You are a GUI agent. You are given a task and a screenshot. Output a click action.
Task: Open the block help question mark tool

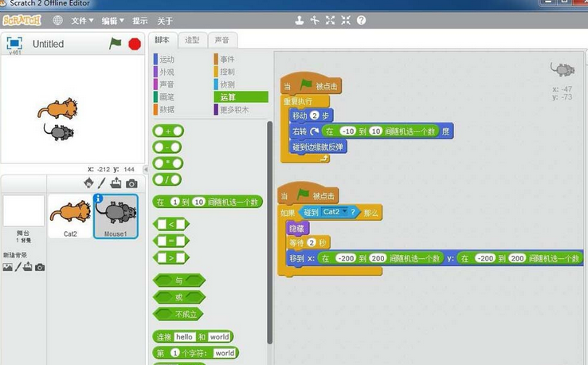coord(361,20)
